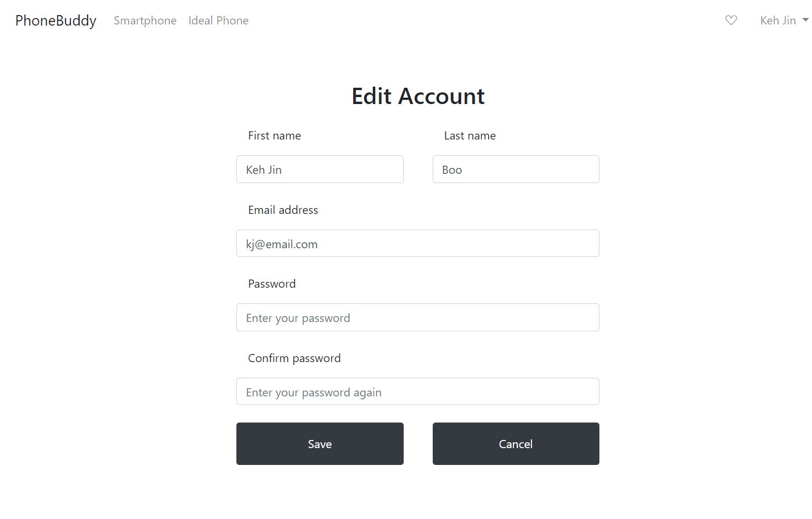Click the word Account in the page title

pos(442,96)
